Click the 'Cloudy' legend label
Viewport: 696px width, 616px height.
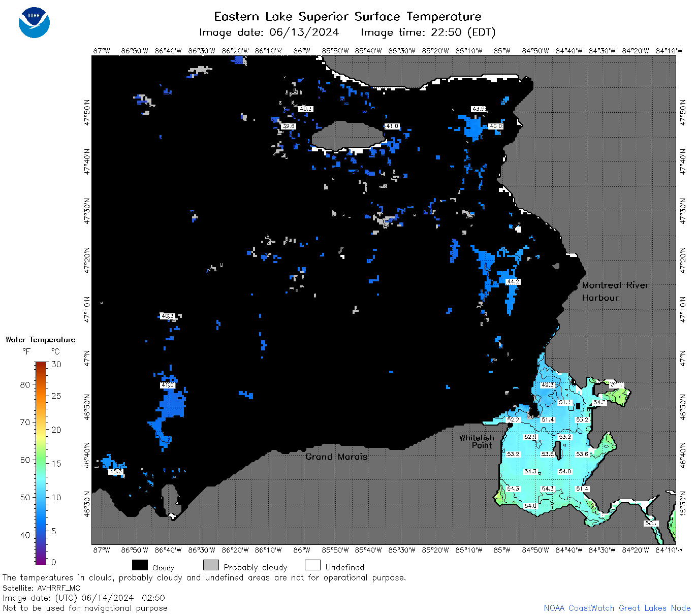point(163,568)
